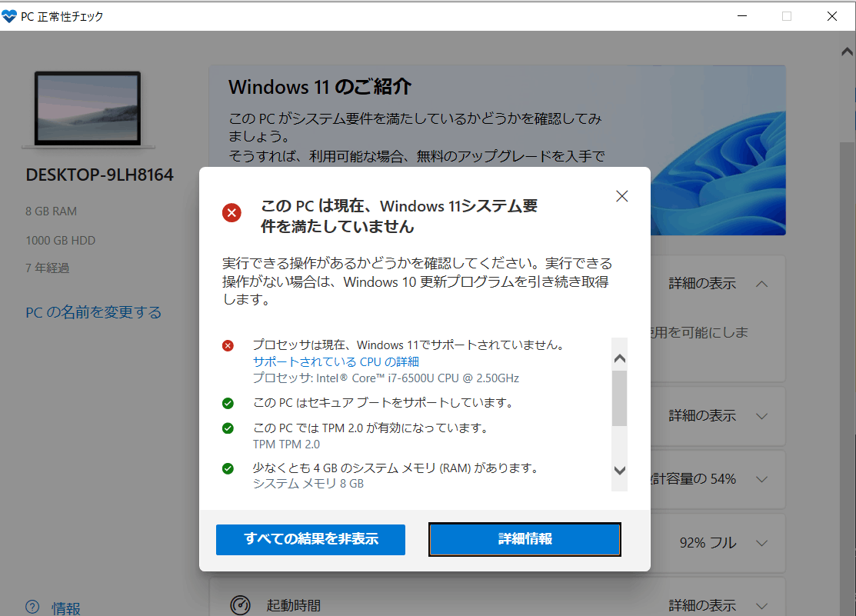Click the results list scroll up arrow
Image resolution: width=856 pixels, height=616 pixels.
(620, 358)
